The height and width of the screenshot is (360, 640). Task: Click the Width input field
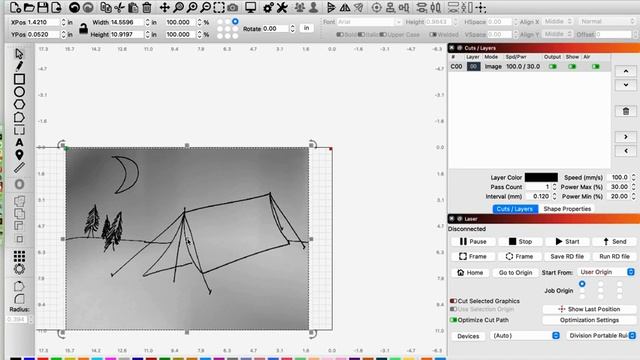[126, 22]
